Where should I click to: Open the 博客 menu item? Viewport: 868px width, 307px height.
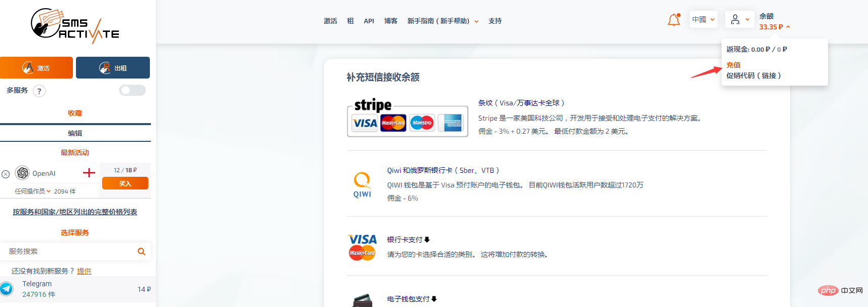(x=390, y=21)
